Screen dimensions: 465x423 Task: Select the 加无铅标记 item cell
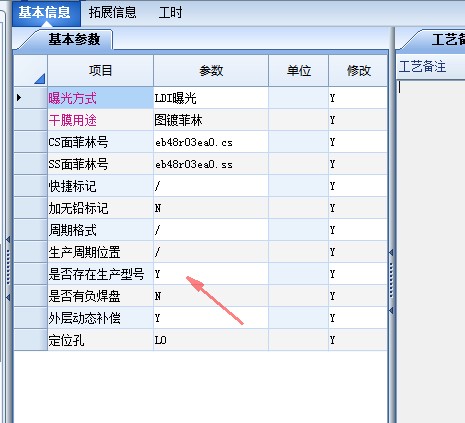(x=100, y=208)
